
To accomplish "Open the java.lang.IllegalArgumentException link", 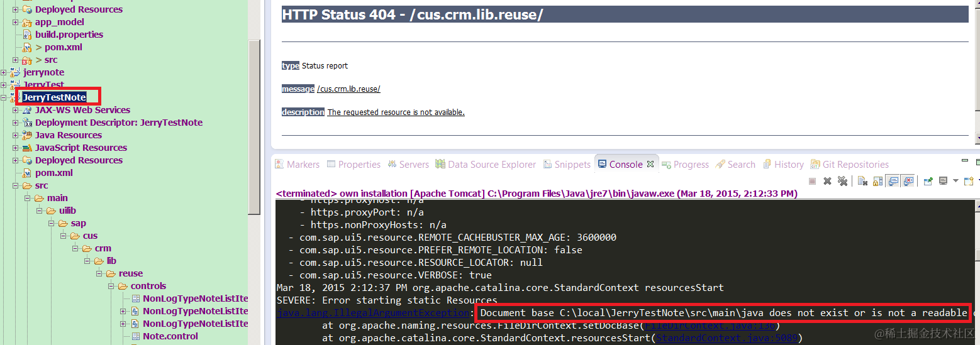I will coord(374,313).
